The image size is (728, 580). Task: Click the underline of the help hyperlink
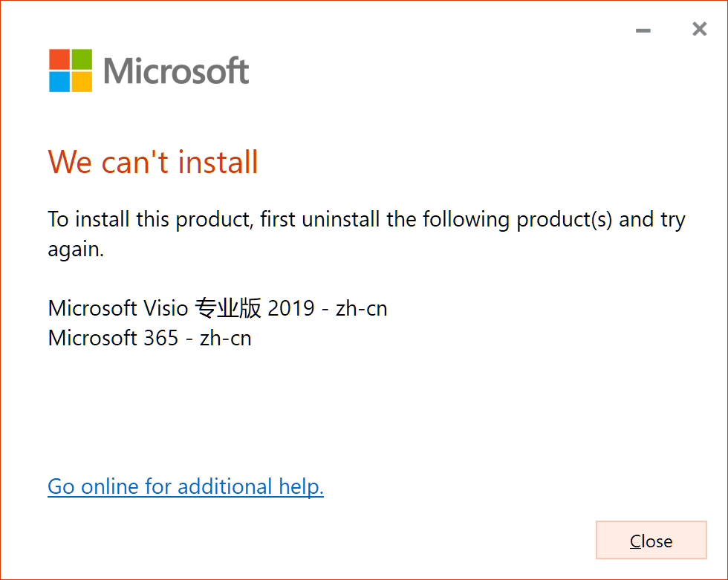(x=185, y=497)
